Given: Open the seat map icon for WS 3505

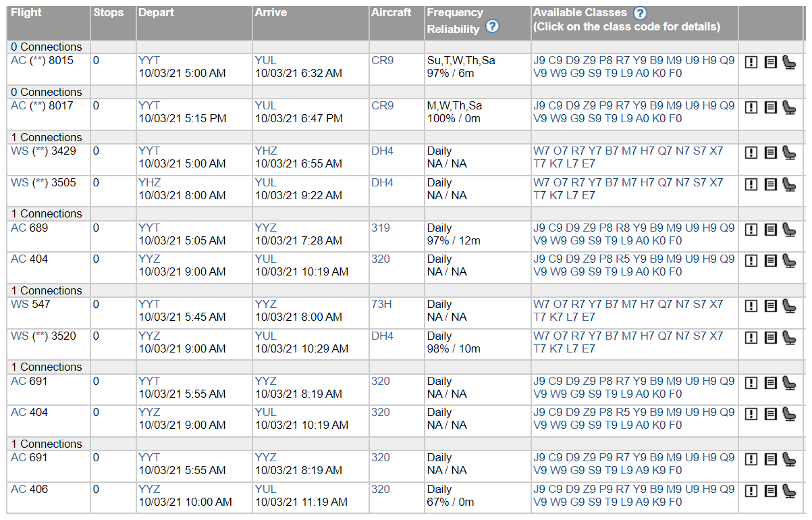Looking at the screenshot, I should (x=789, y=184).
